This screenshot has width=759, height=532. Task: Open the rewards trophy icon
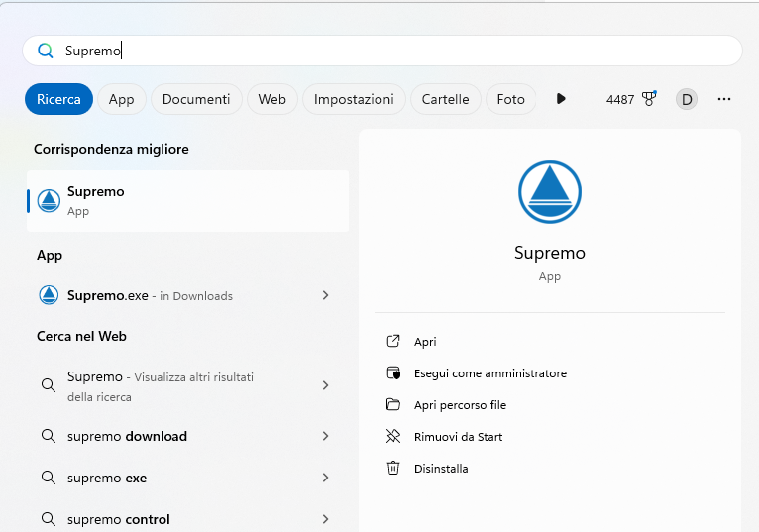pos(649,99)
